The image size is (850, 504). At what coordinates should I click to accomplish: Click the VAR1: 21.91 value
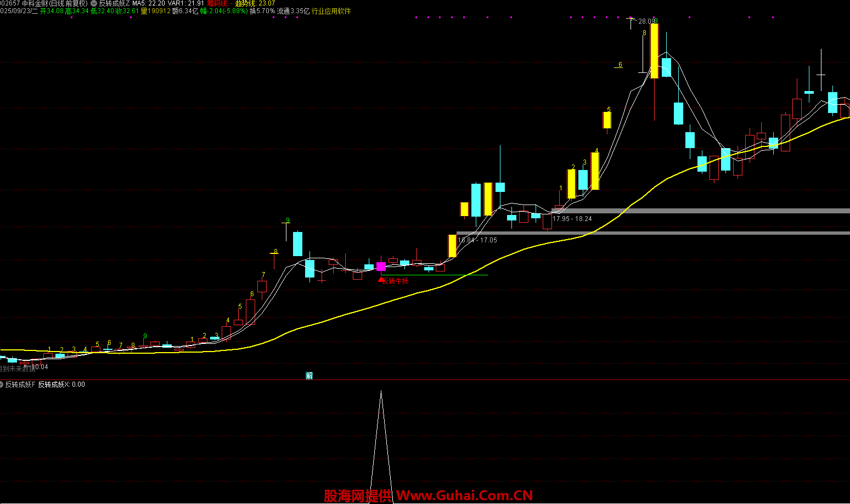click(x=186, y=3)
